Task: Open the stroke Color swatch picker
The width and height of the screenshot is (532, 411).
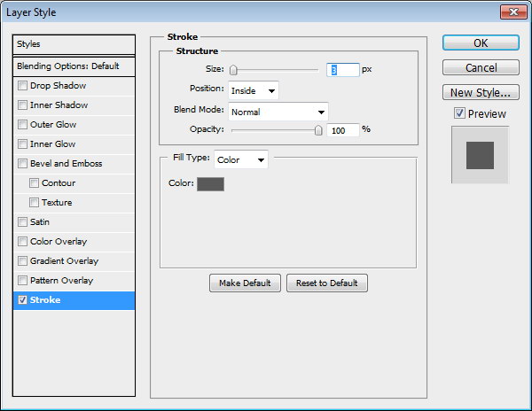Action: pos(210,184)
